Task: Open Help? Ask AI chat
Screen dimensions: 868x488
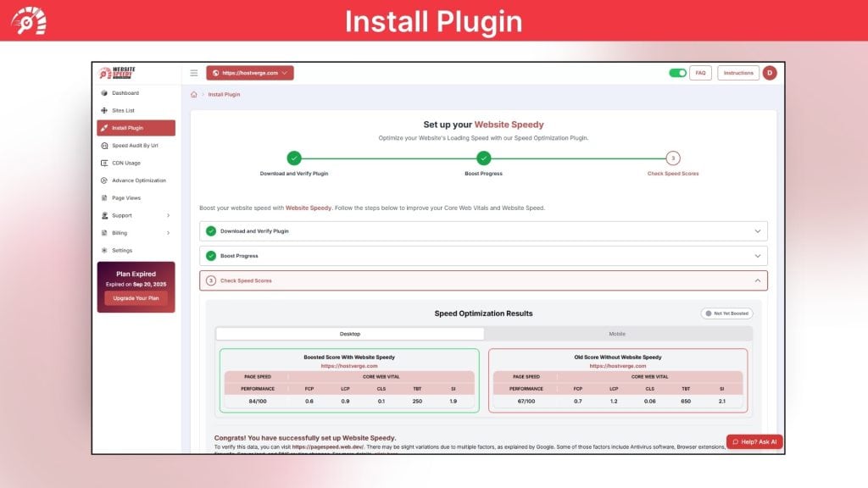Action: (754, 441)
